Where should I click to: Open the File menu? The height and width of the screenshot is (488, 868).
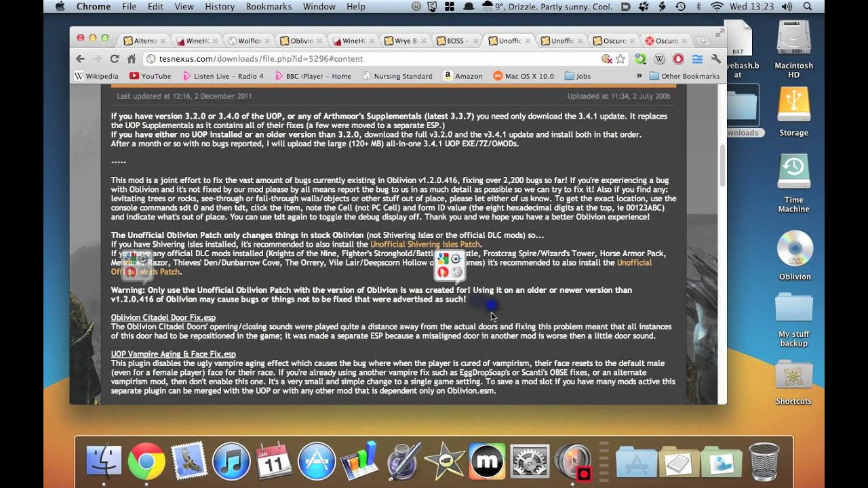129,7
